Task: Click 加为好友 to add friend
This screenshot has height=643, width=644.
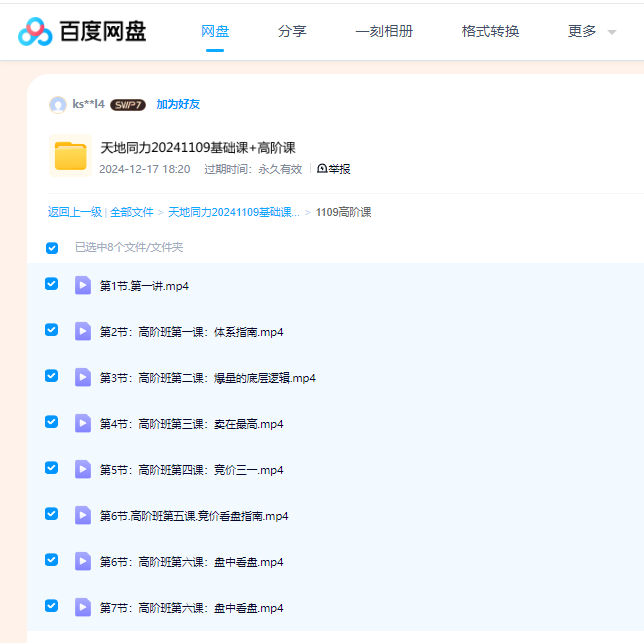Action: coord(178,104)
